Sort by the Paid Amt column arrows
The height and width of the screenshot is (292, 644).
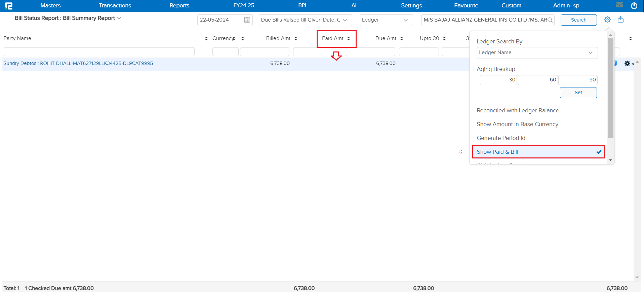[x=349, y=39]
